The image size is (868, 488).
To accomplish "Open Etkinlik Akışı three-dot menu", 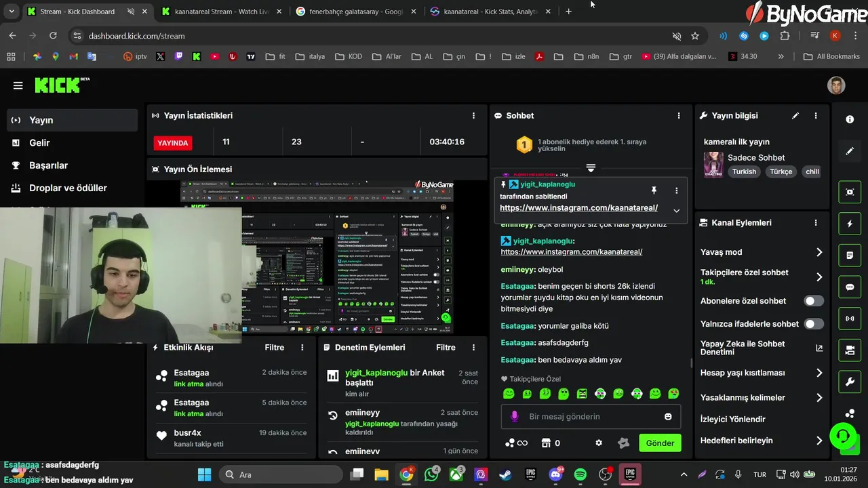I will [302, 347].
